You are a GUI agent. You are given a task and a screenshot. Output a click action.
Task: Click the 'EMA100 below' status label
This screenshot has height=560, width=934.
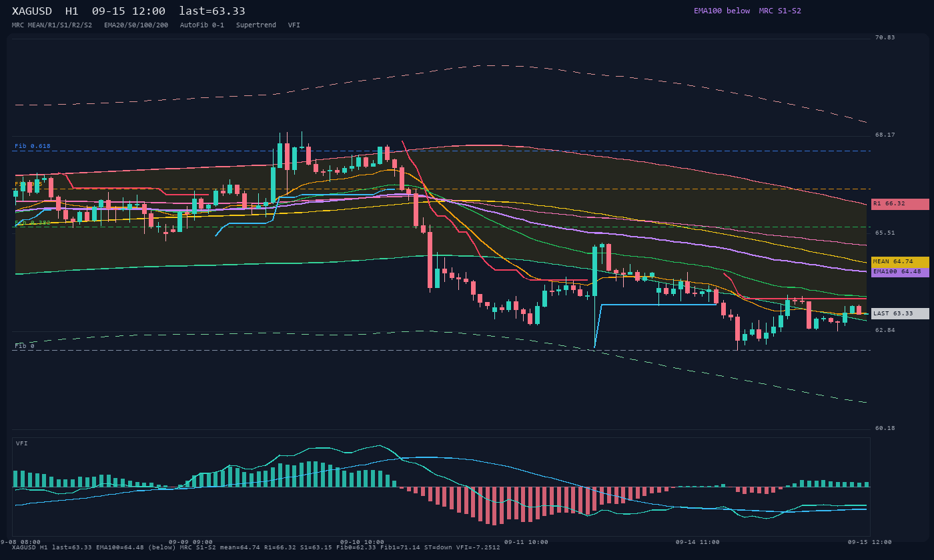(x=722, y=11)
